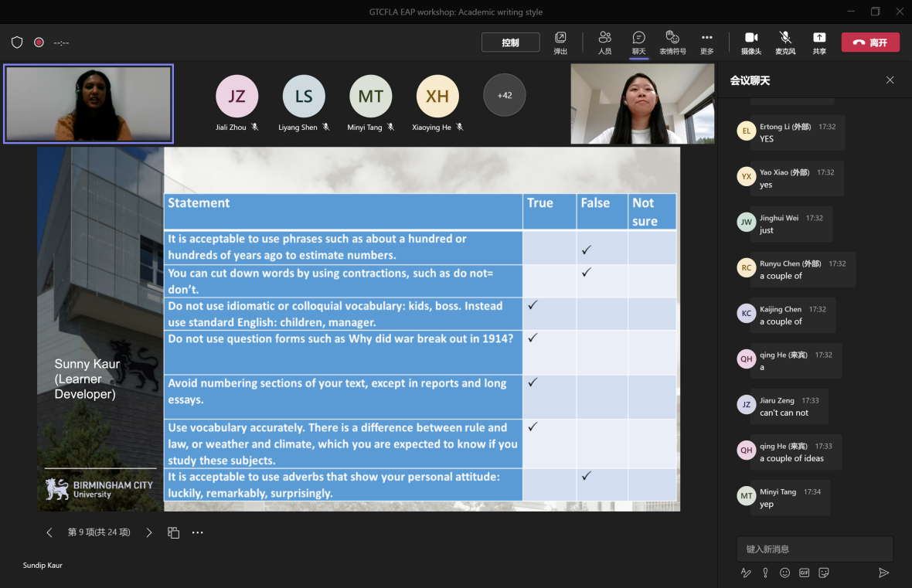This screenshot has height=588, width=912.
Task: Leave the meeting with red 离开 button
Action: 870,42
